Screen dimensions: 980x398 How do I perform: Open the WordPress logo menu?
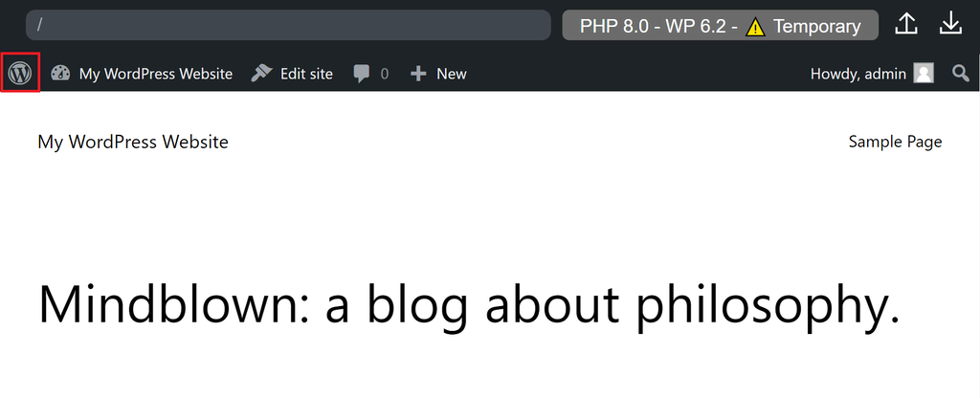20,73
